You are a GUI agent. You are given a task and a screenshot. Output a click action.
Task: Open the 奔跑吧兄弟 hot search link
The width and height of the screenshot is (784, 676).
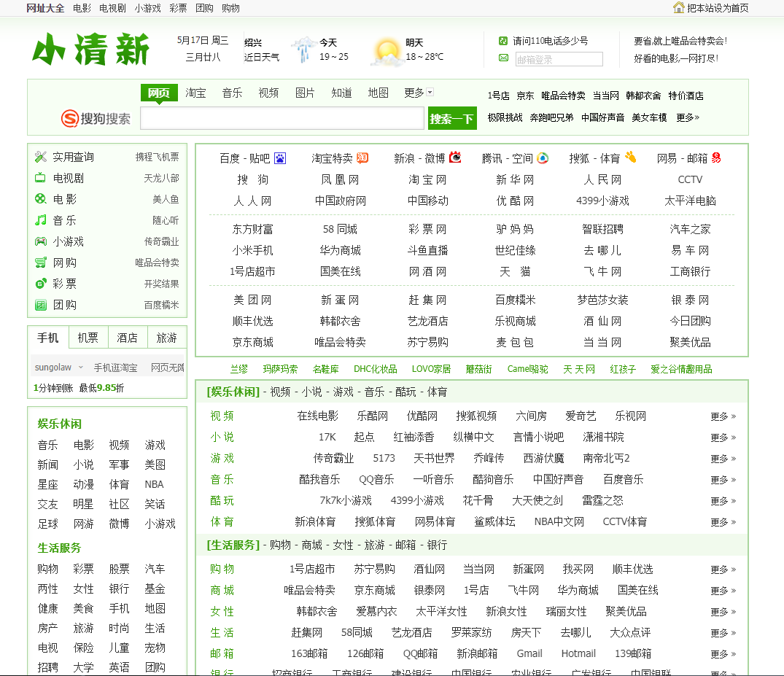coord(551,117)
